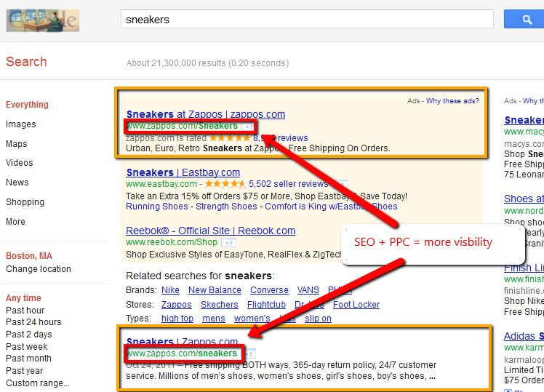This screenshot has width=544, height=392.
Task: Click Boston, MA location label
Action: [29, 256]
